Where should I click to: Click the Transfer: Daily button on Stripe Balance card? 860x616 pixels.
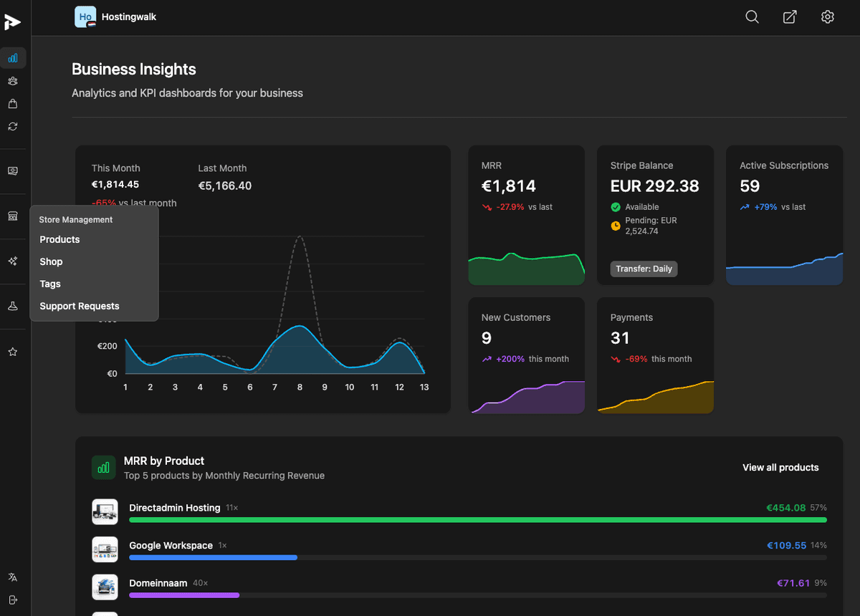(644, 269)
